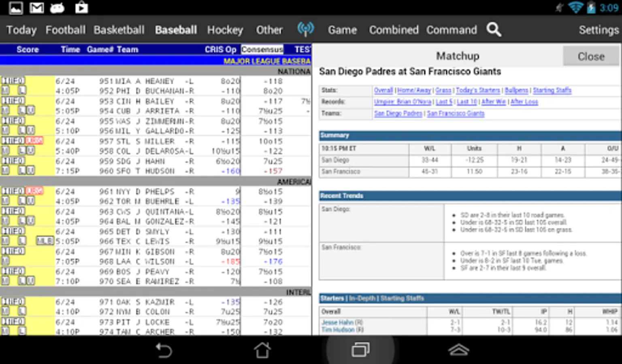Viewport: 622px width, 364px height.
Task: Open the In-Depth starters link
Action: tap(362, 298)
